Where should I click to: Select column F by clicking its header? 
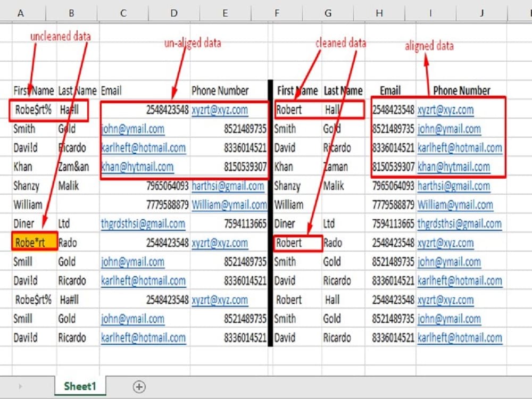[x=277, y=11]
